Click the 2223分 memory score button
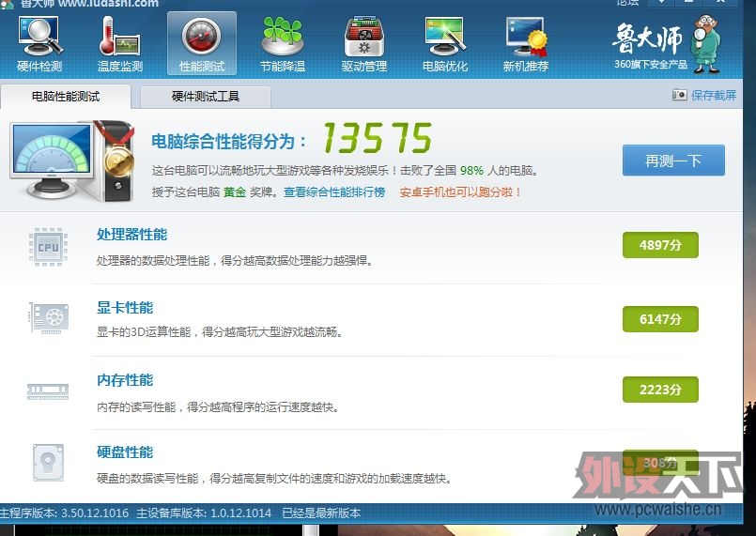Viewport: 756px width, 536px height. click(660, 390)
